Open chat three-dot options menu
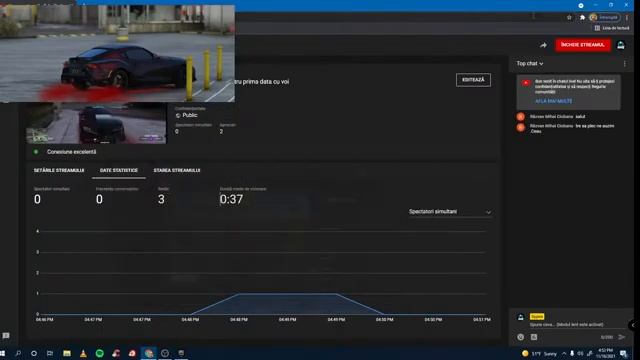Screen dimensions: 640x360 (624, 64)
